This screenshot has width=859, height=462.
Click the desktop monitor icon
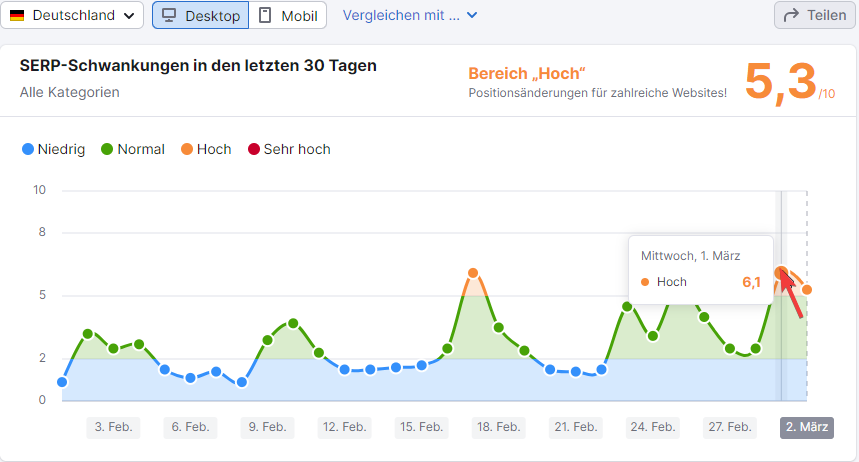click(169, 16)
